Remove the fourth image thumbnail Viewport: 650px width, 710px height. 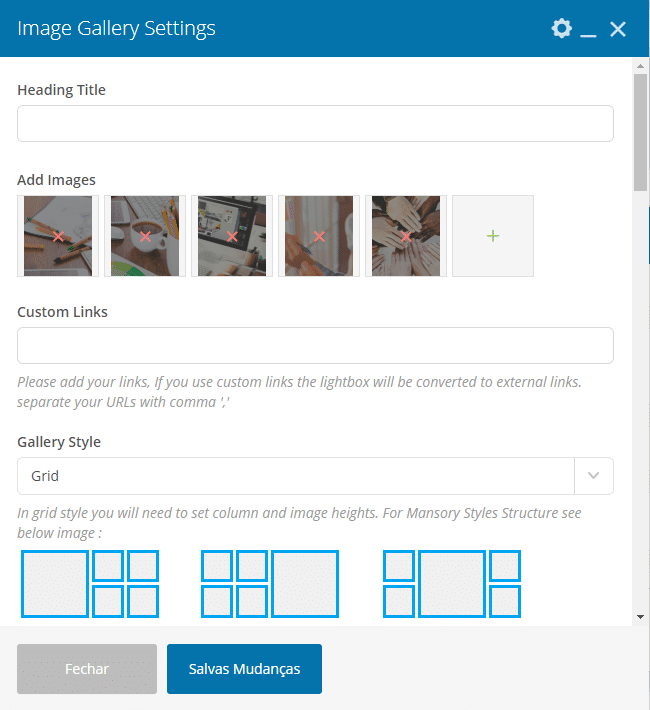click(x=319, y=236)
